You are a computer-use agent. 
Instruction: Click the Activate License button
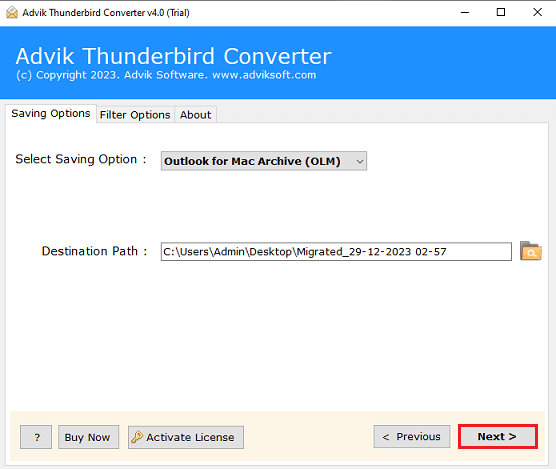[x=186, y=437]
